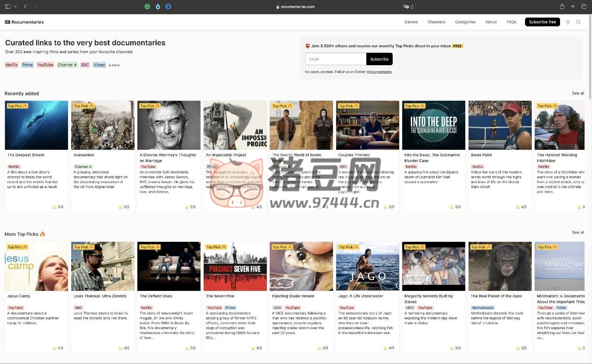Click the Subscribe free button
Screen dimensions: 592x364
(542, 22)
